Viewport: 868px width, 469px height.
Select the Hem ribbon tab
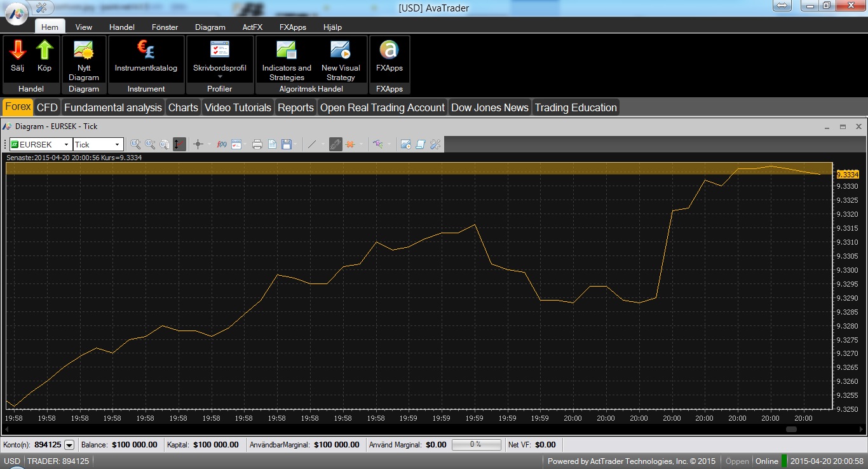click(50, 27)
